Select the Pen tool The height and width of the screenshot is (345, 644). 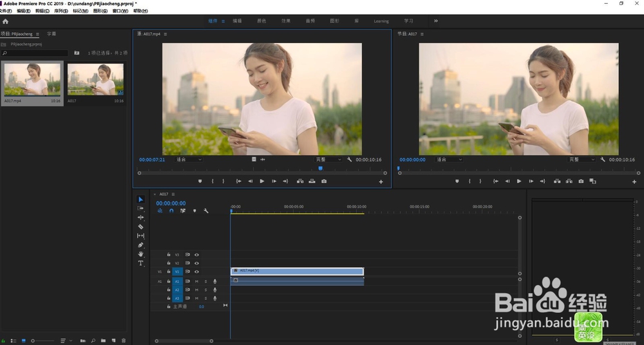(140, 245)
